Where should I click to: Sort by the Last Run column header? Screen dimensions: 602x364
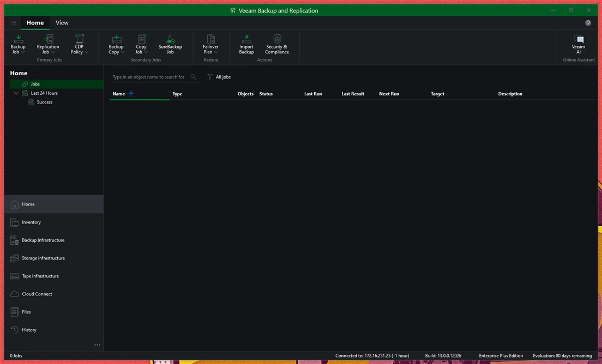313,94
